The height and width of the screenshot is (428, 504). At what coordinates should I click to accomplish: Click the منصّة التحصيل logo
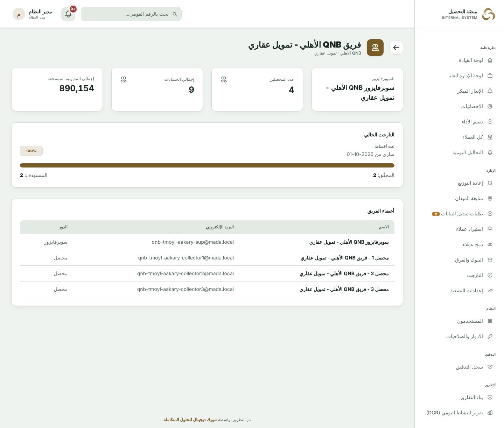489,14
